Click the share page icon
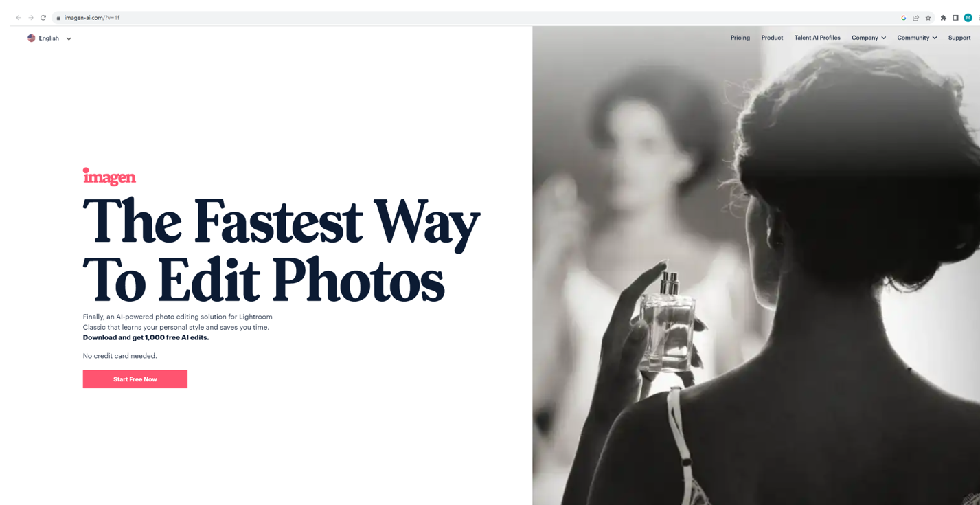Viewport: 980px width, 505px height. [916, 18]
